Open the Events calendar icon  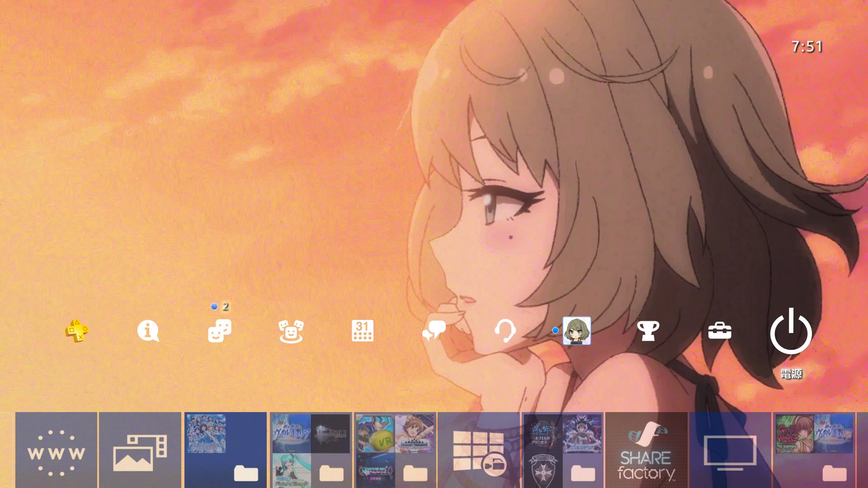click(x=363, y=331)
